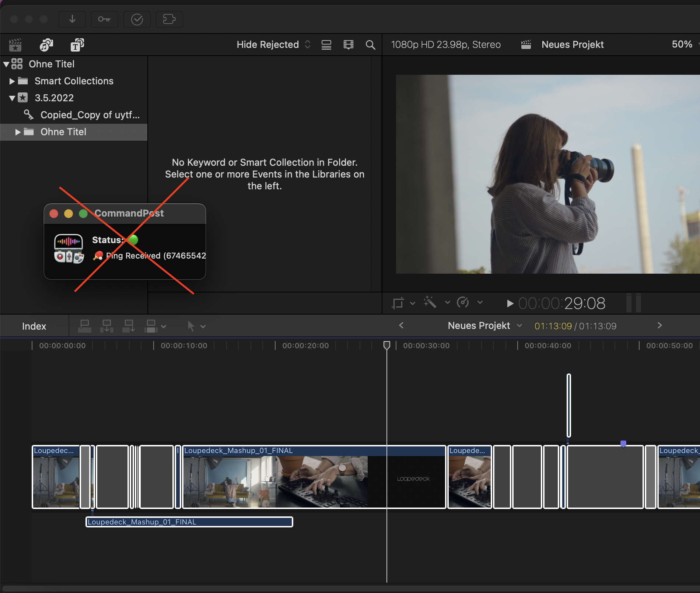Viewport: 700px width, 593px height.
Task: Go back in timeline history
Action: pyautogui.click(x=402, y=325)
